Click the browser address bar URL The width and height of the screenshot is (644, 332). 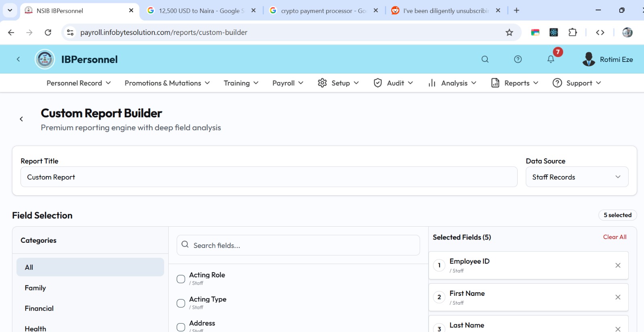tap(164, 33)
